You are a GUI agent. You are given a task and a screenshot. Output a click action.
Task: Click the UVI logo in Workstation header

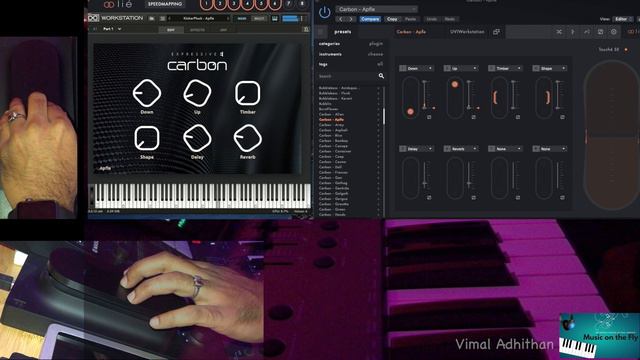tap(93, 18)
